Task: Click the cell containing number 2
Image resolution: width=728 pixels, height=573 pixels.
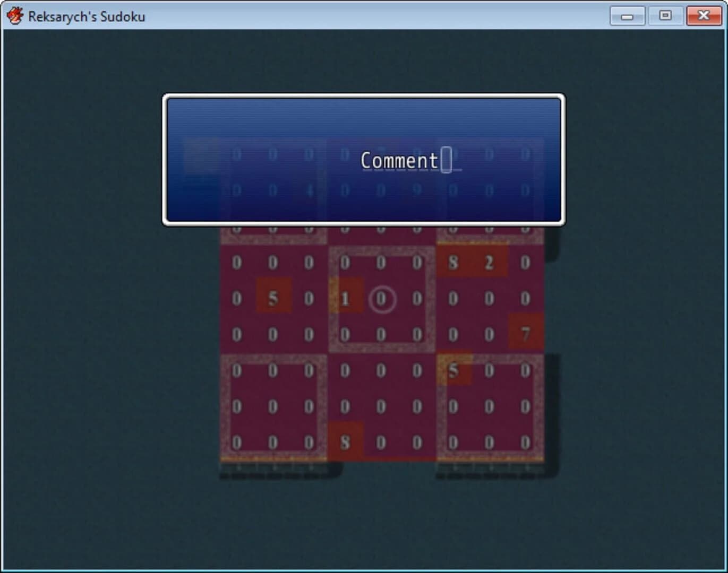Action: click(x=489, y=261)
